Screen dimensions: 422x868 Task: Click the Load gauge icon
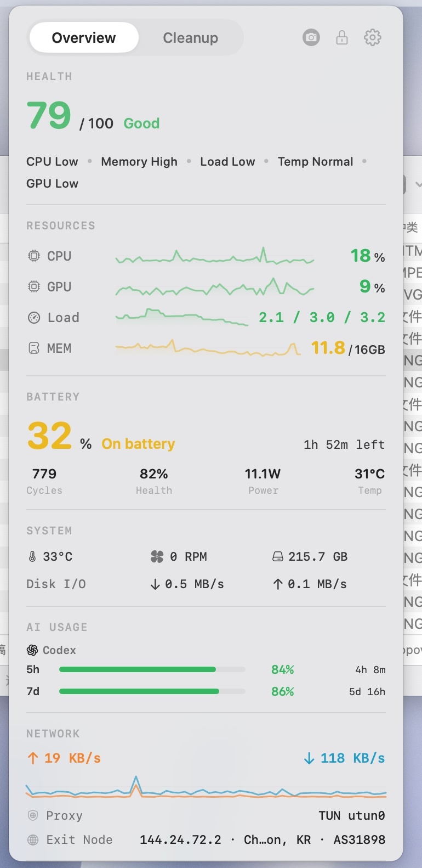coord(34,317)
